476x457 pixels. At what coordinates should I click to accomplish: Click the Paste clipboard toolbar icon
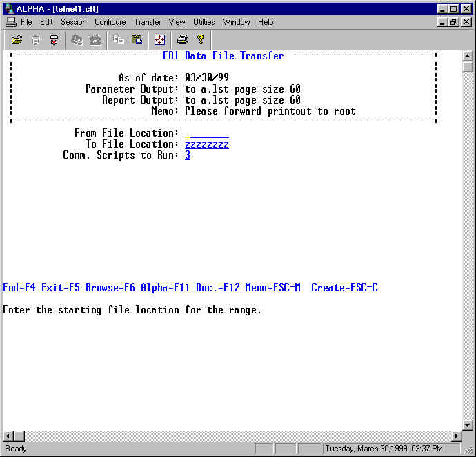(137, 40)
